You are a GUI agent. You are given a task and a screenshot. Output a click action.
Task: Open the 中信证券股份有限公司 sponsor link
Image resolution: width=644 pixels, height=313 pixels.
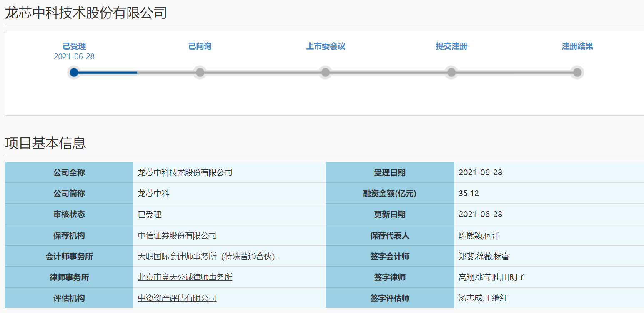click(x=177, y=235)
